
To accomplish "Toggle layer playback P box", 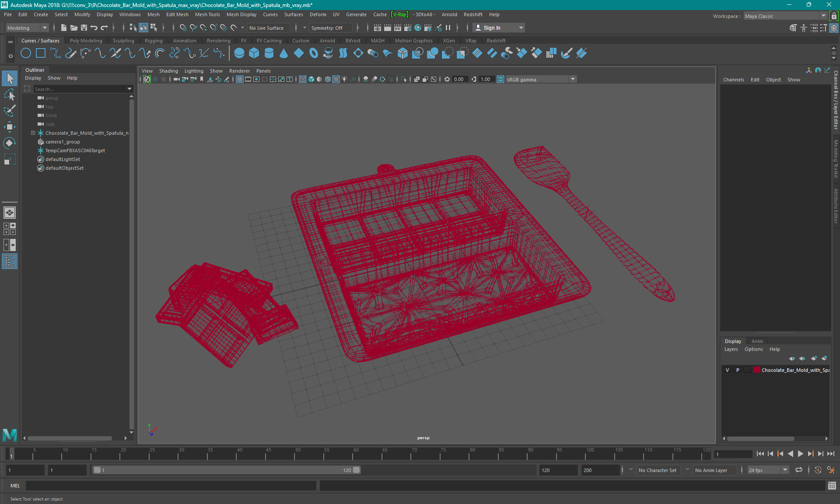I will (x=738, y=370).
